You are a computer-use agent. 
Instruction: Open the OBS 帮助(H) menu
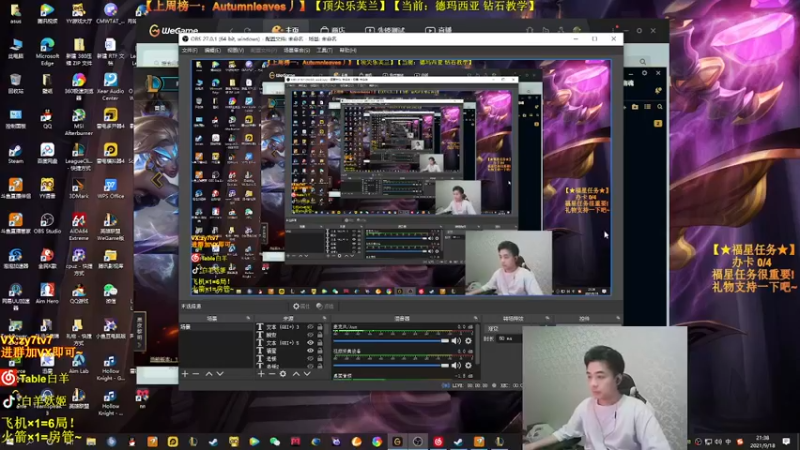tap(348, 51)
